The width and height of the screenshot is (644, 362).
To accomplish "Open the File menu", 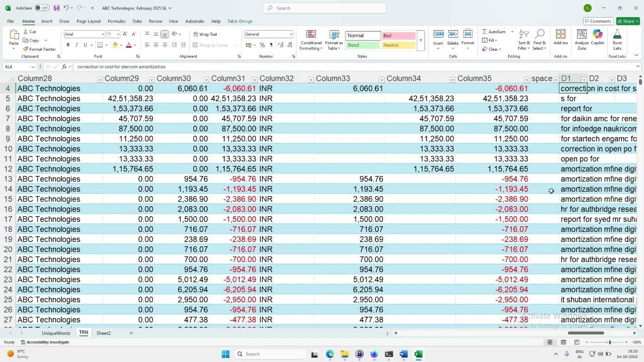I will click(11, 21).
